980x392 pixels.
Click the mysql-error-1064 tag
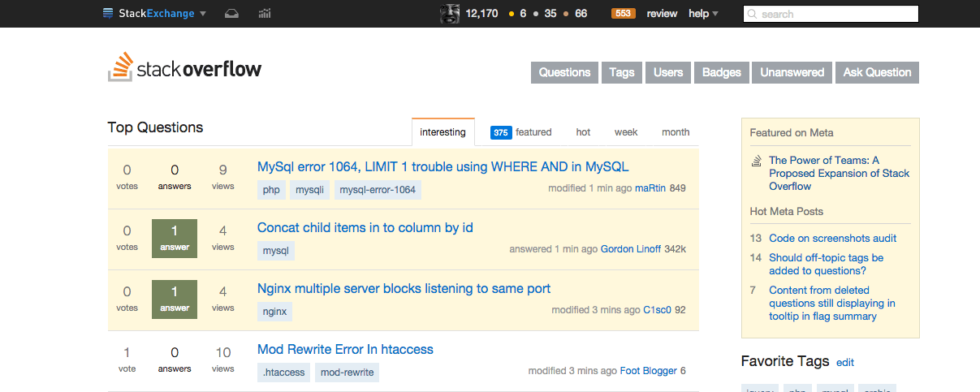pos(378,190)
